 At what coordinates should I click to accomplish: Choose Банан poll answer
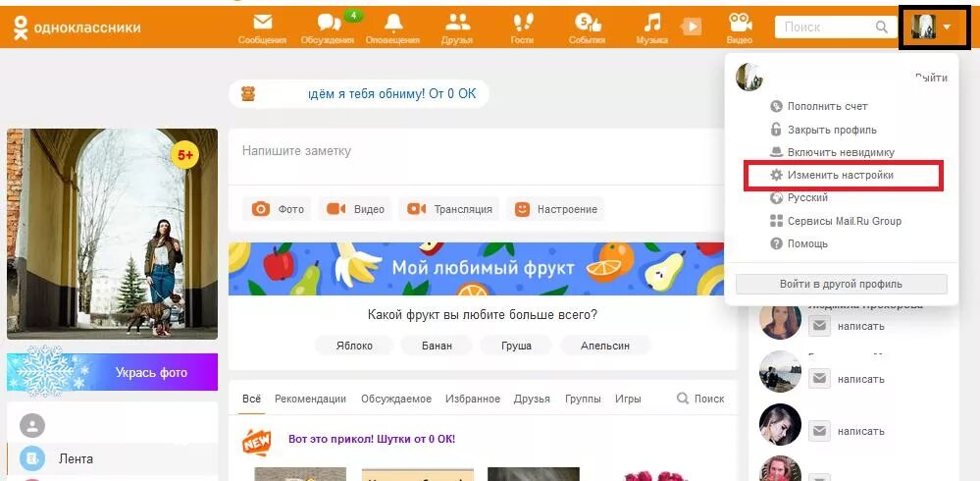[437, 346]
